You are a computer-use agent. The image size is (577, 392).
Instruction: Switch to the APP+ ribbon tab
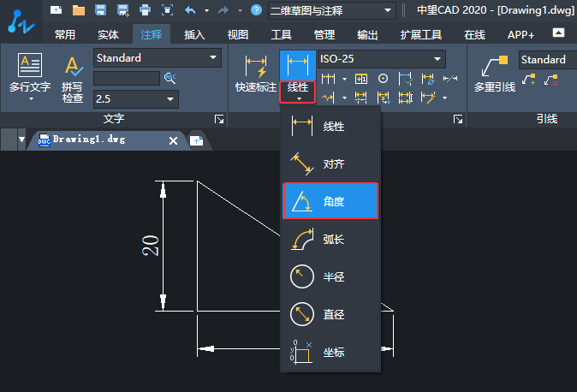click(520, 34)
